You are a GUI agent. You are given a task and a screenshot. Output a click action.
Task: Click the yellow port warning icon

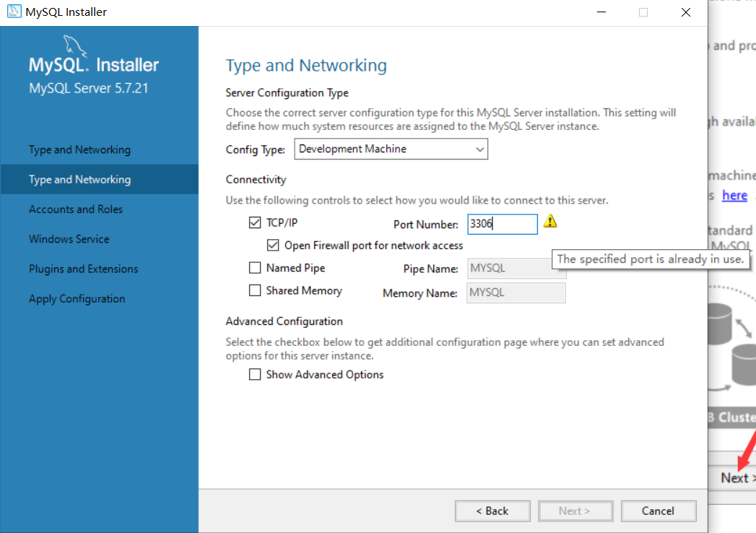point(550,222)
